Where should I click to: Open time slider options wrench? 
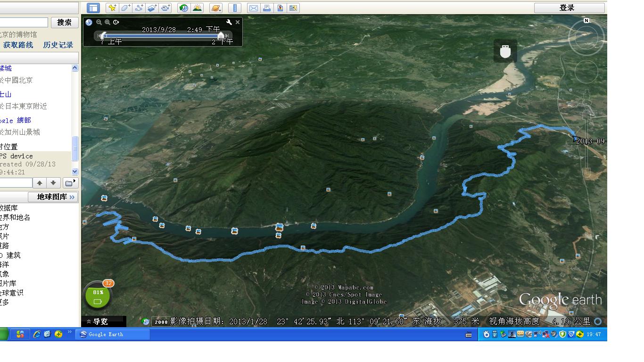[229, 22]
